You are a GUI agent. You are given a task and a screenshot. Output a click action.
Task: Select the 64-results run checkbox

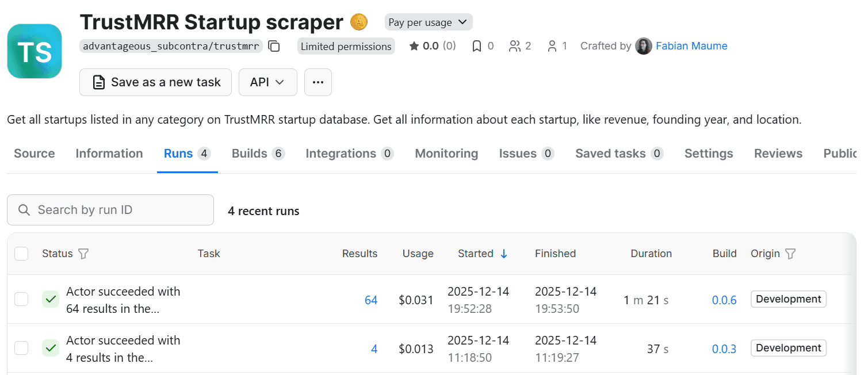click(21, 299)
